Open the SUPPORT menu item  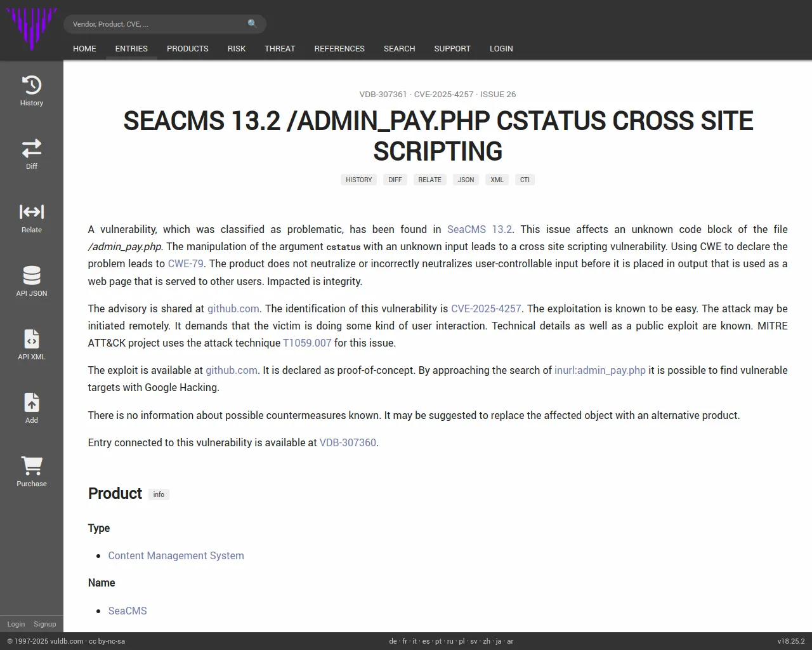[x=452, y=48]
